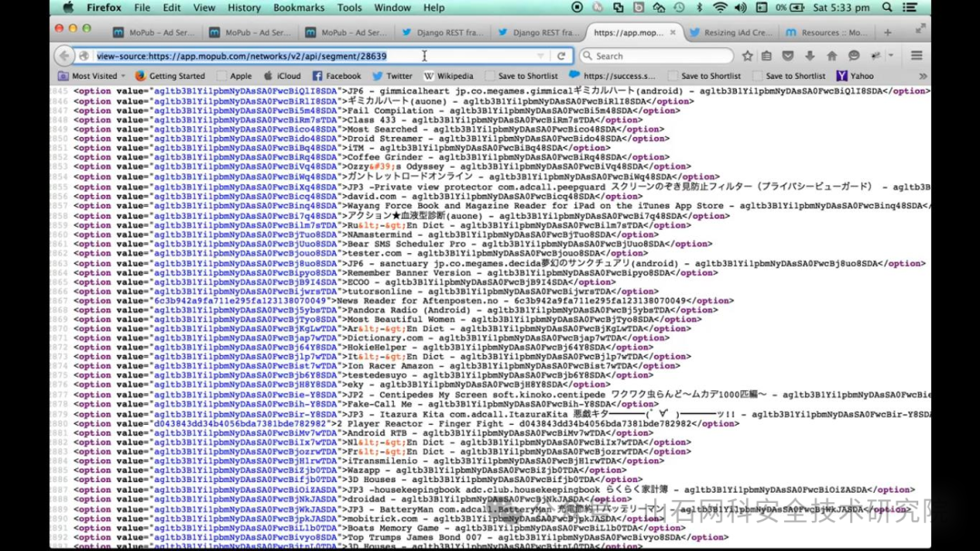980x551 pixels.
Task: Open macOS Notification Center icon
Action: tap(911, 7)
